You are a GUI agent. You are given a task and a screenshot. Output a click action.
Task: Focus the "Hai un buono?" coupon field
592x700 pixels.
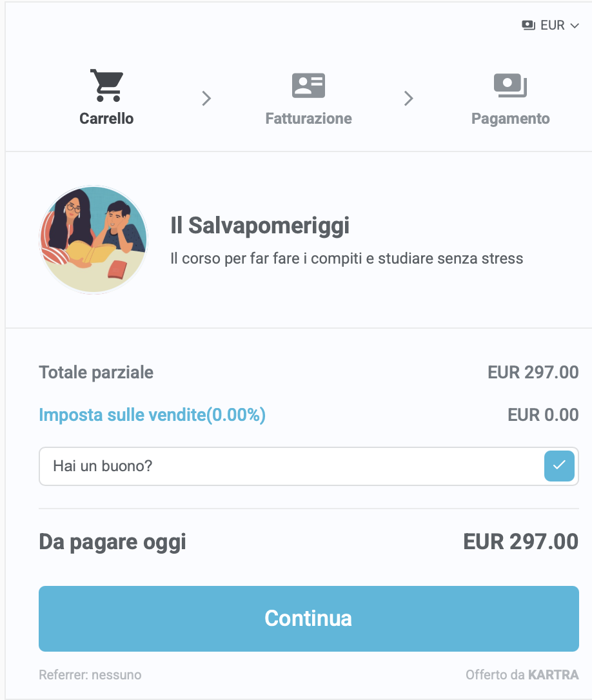(290, 465)
